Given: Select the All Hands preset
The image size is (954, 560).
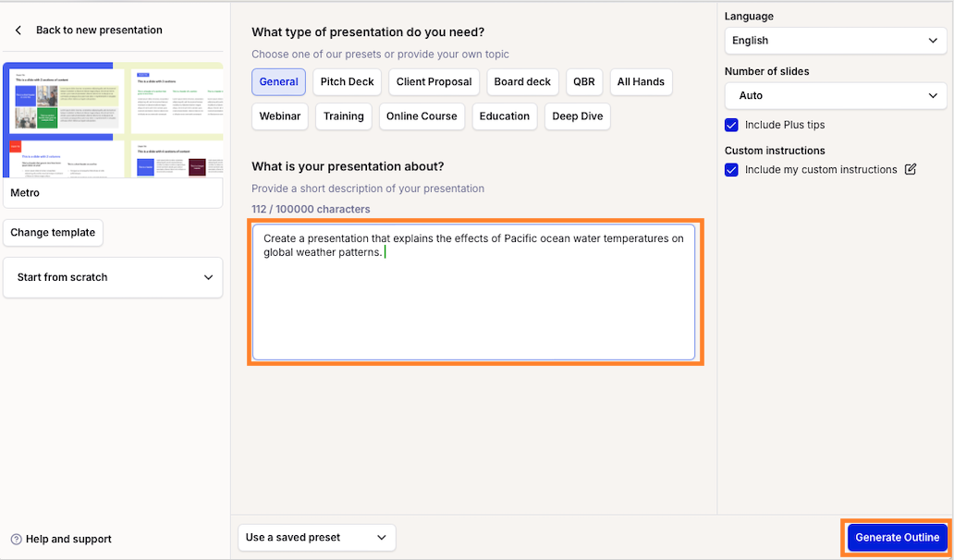Looking at the screenshot, I should tap(641, 82).
